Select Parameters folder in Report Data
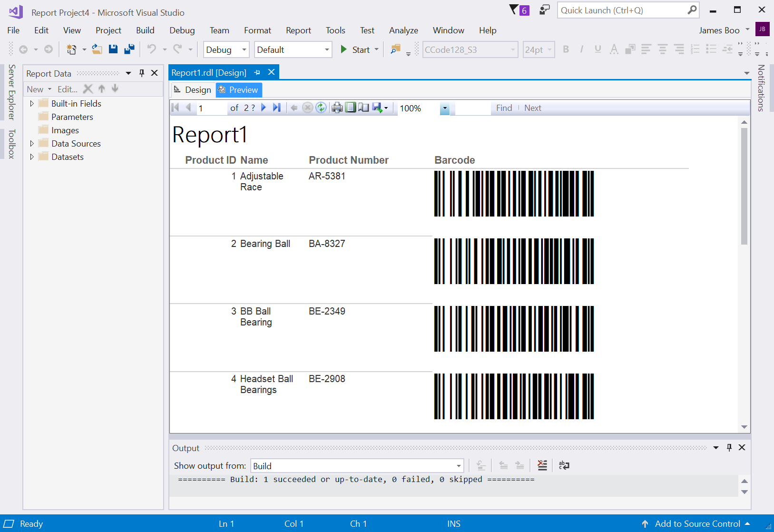The image size is (774, 532). tap(72, 117)
